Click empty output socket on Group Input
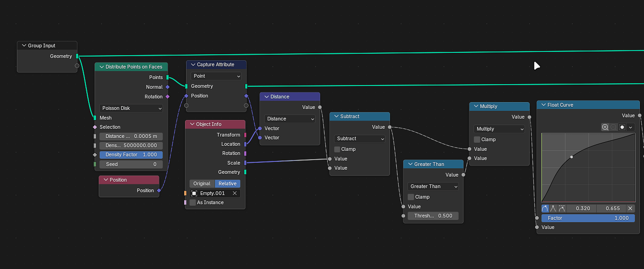The width and height of the screenshot is (644, 269). [x=77, y=66]
